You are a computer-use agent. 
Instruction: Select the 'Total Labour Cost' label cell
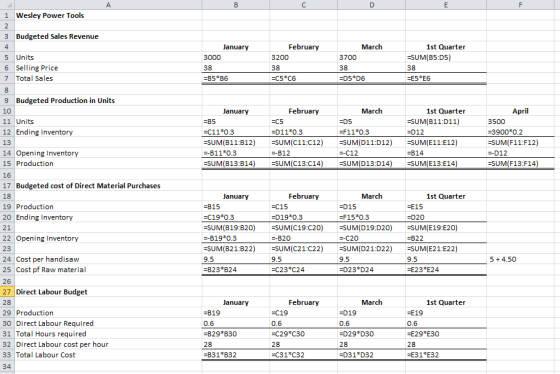(108, 355)
